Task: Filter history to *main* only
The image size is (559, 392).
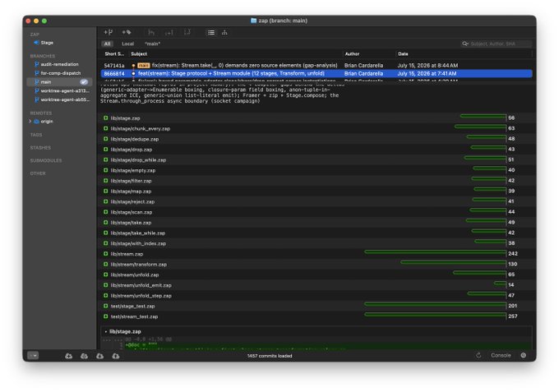Action: [x=152, y=44]
